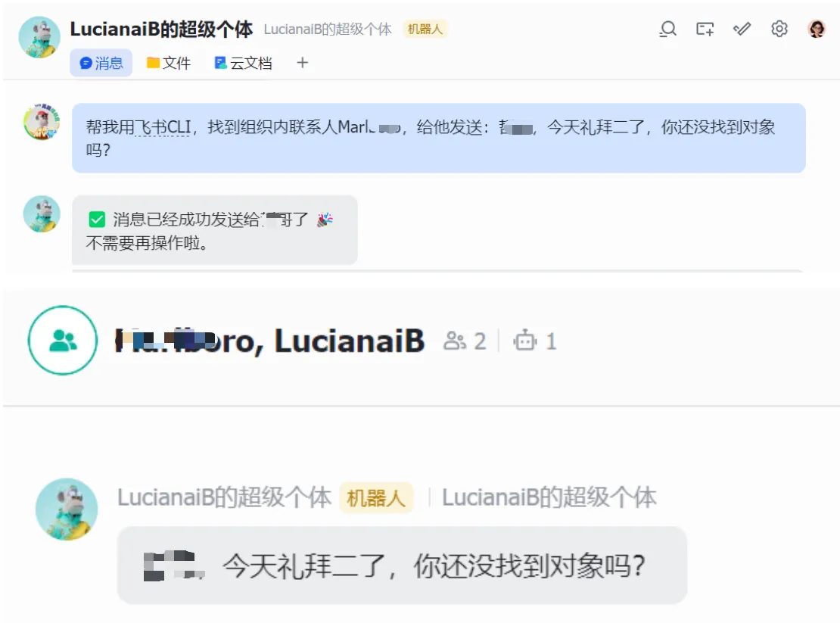Screen dimensions: 840x623
Task: Open chat settings gear icon
Action: coord(779,29)
